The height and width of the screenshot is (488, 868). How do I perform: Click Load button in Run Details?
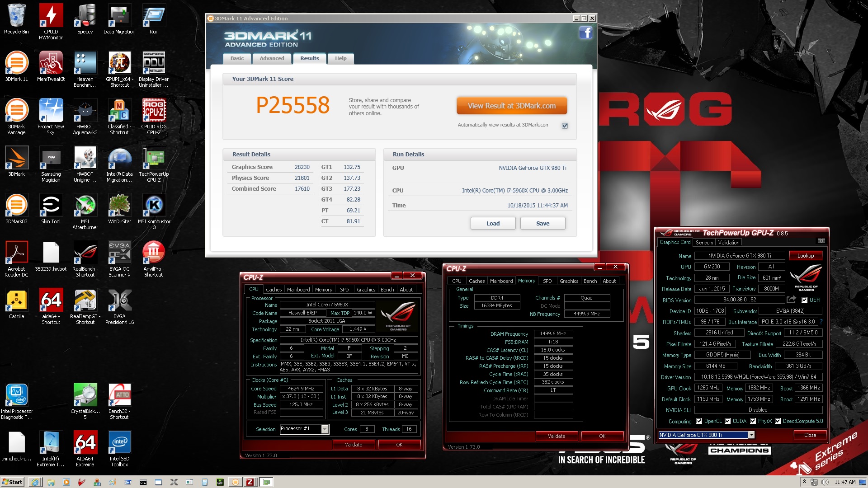coord(493,223)
